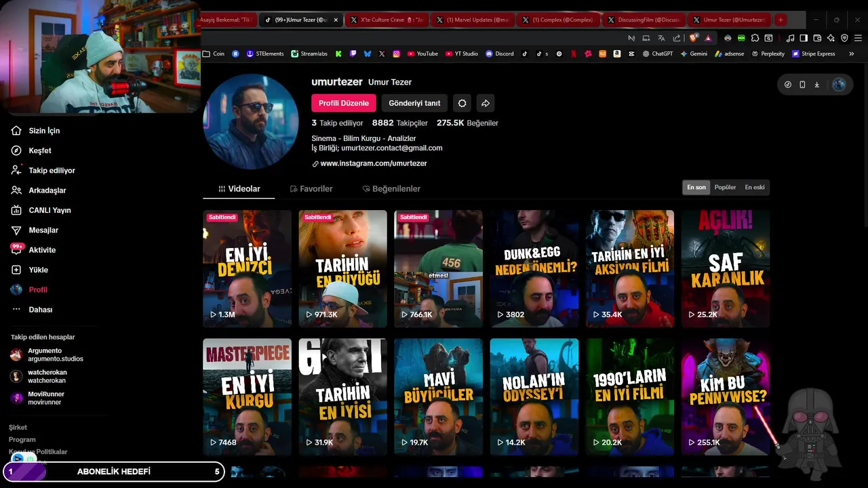
Task: Switch to the Complex browser tab
Action: 559,20
